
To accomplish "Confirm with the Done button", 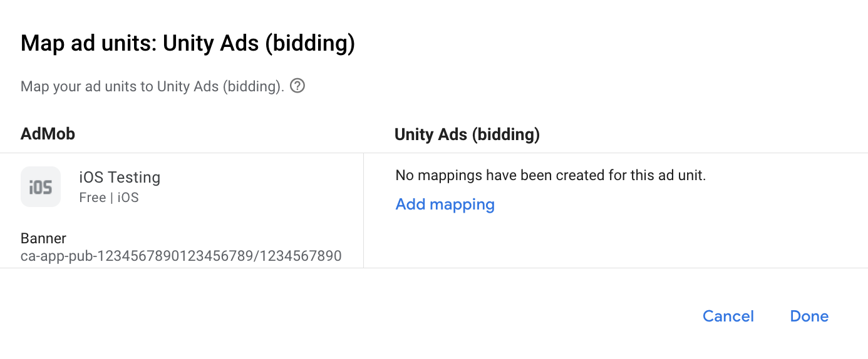I will [x=809, y=316].
